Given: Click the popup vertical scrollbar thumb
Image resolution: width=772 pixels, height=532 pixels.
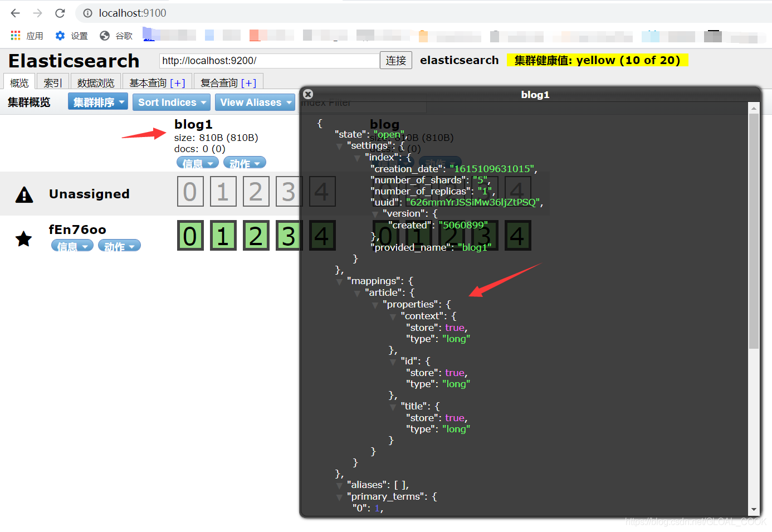Looking at the screenshot, I should pos(754,231).
